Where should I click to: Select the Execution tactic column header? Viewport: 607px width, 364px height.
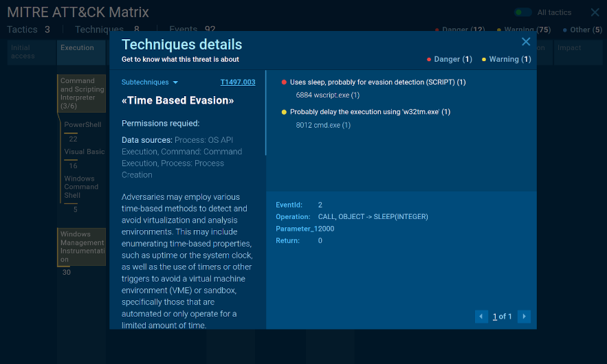tap(81, 52)
